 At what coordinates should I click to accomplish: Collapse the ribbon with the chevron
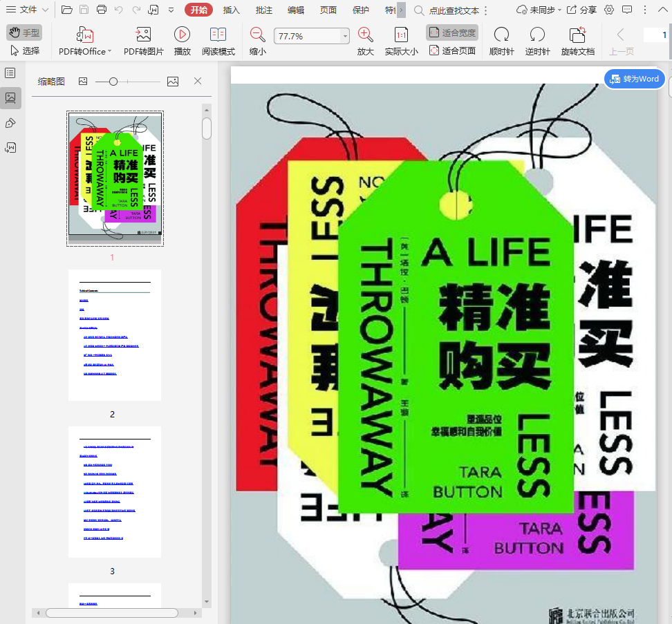662,10
